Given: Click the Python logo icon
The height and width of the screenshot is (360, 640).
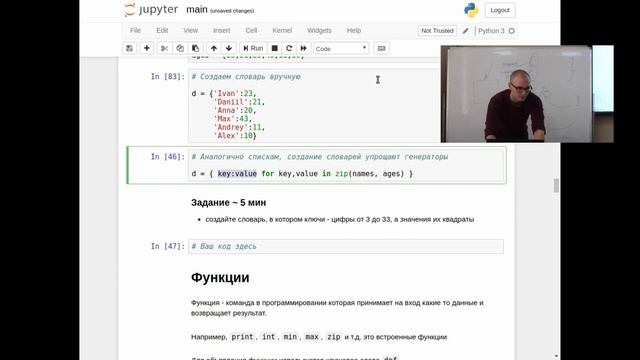Looking at the screenshot, I should click(x=471, y=10).
